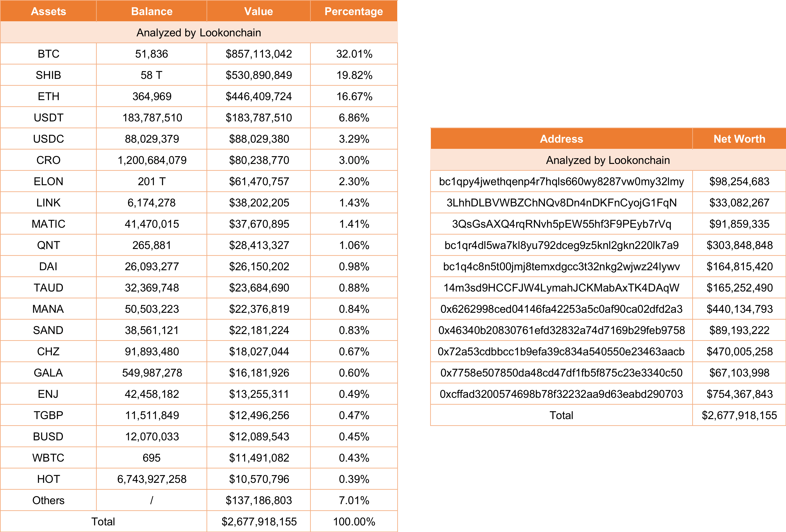Select the Percentage column header
The height and width of the screenshot is (532, 786).
353,11
